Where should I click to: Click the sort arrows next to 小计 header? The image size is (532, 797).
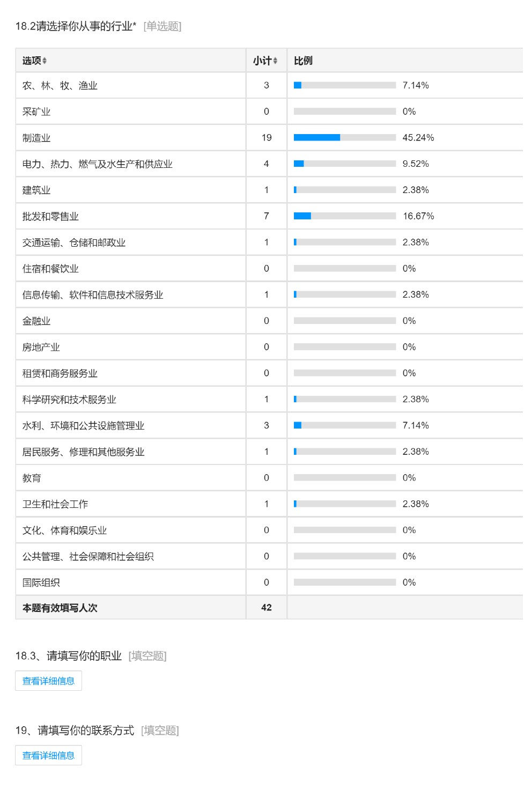[275, 61]
